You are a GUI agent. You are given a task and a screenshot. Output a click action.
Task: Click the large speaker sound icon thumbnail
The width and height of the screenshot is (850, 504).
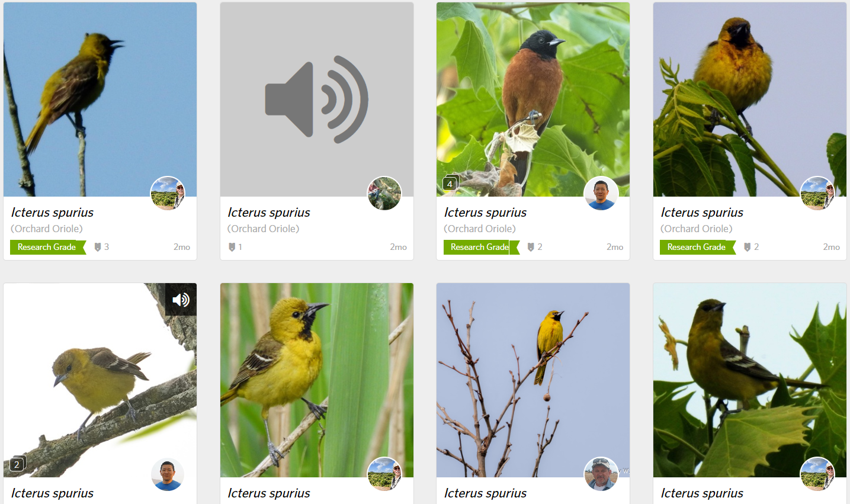(317, 99)
